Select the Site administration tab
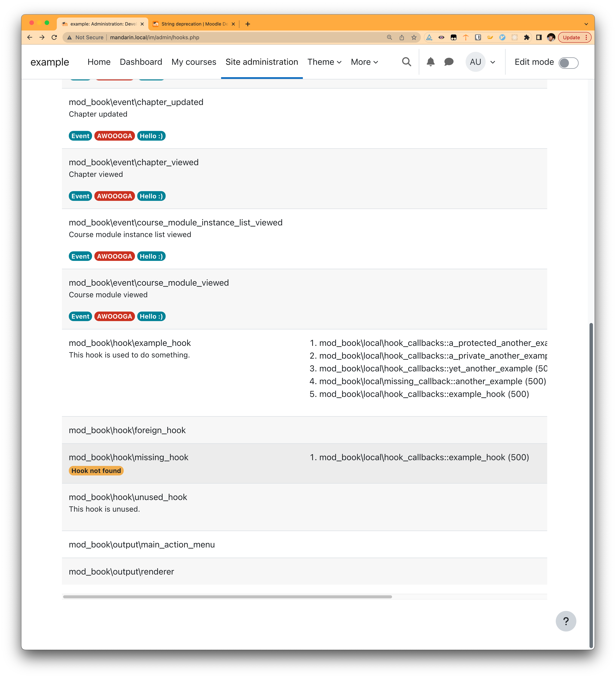616x678 pixels. tap(262, 62)
